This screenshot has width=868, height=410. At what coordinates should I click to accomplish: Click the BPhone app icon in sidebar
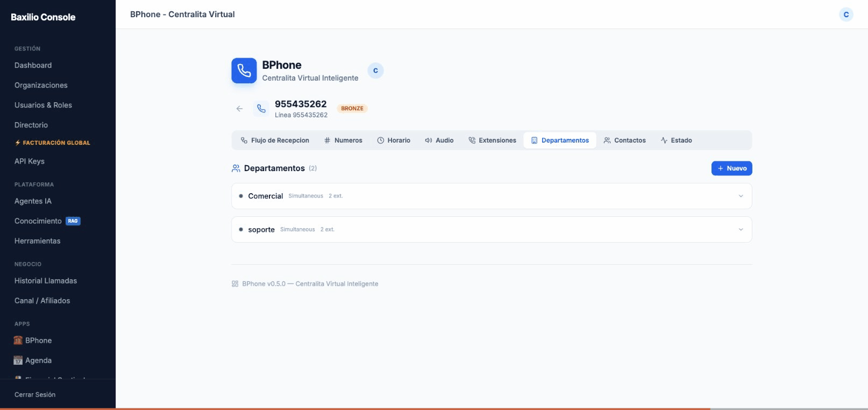click(x=18, y=341)
